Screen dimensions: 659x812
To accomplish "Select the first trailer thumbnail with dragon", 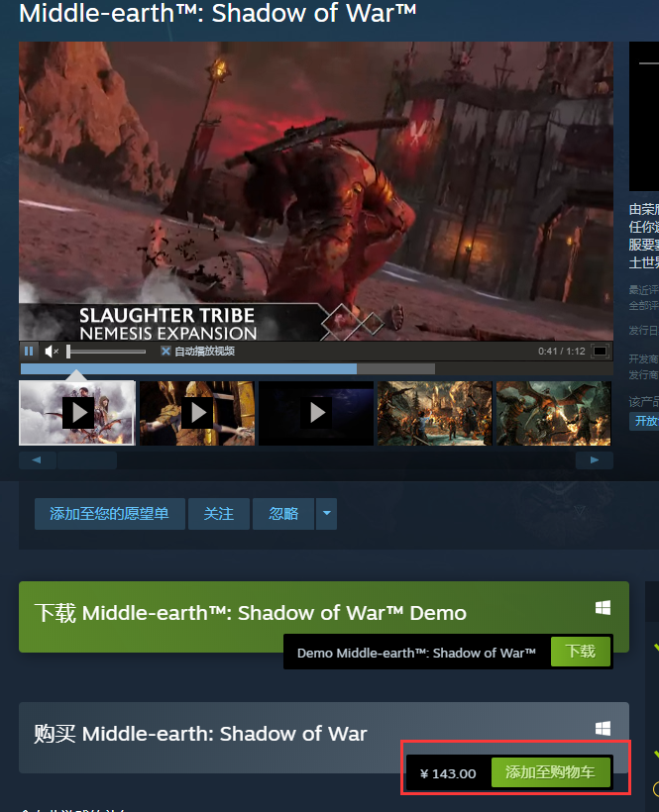I will coord(77,413).
